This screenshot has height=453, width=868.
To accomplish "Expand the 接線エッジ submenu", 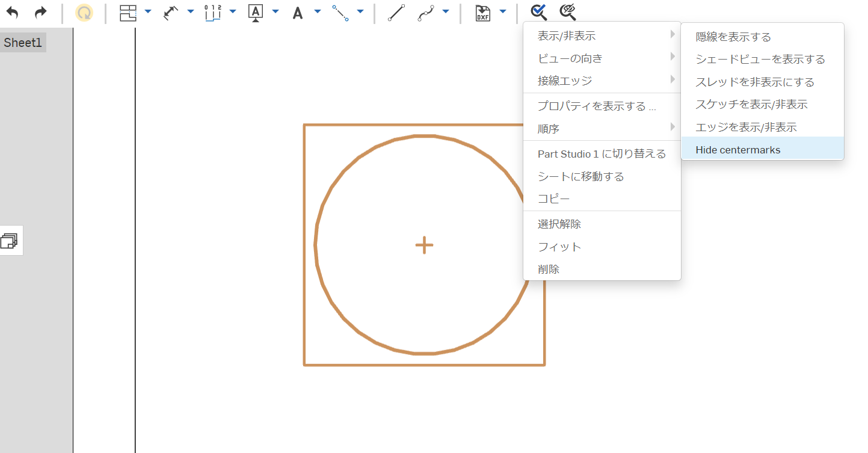I will 602,81.
